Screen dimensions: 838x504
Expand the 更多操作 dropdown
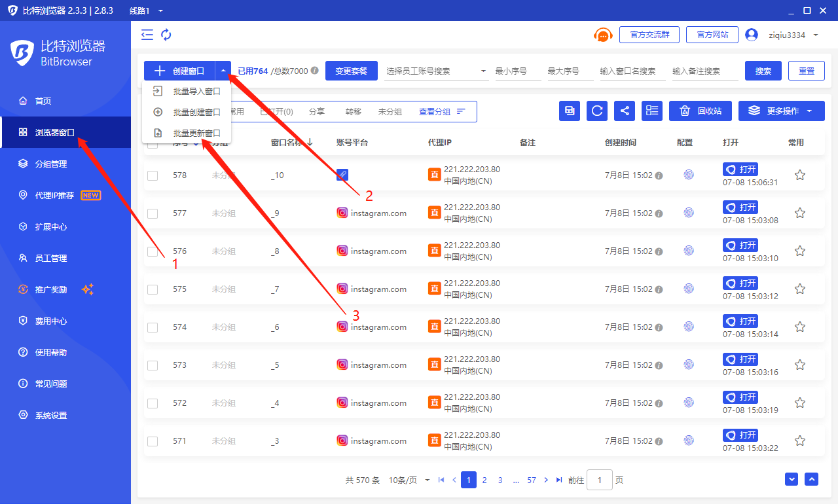click(x=781, y=111)
